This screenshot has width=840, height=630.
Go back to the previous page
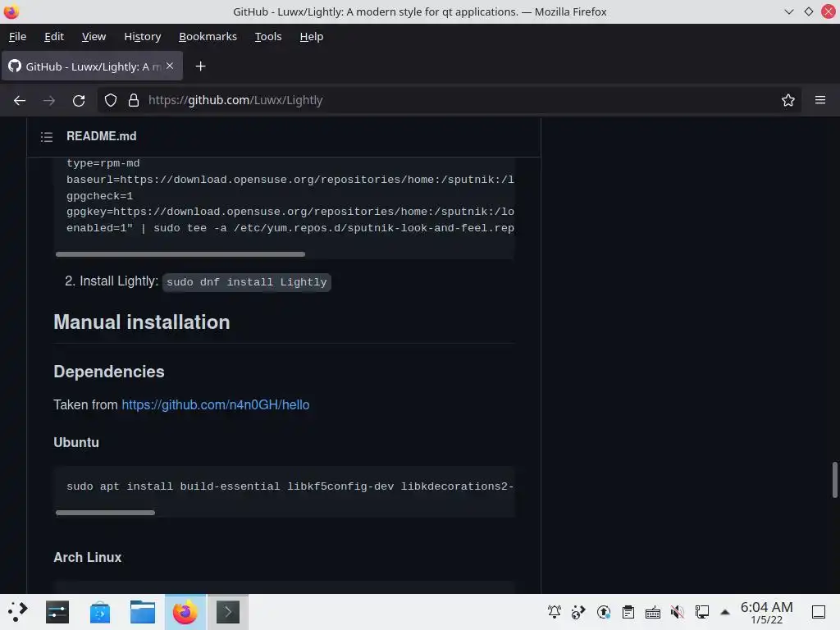[20, 100]
